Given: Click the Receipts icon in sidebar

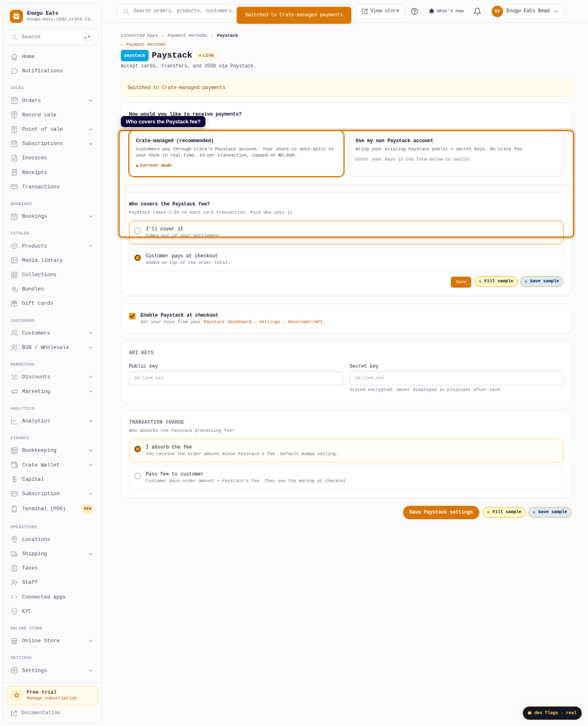Looking at the screenshot, I should point(14,172).
